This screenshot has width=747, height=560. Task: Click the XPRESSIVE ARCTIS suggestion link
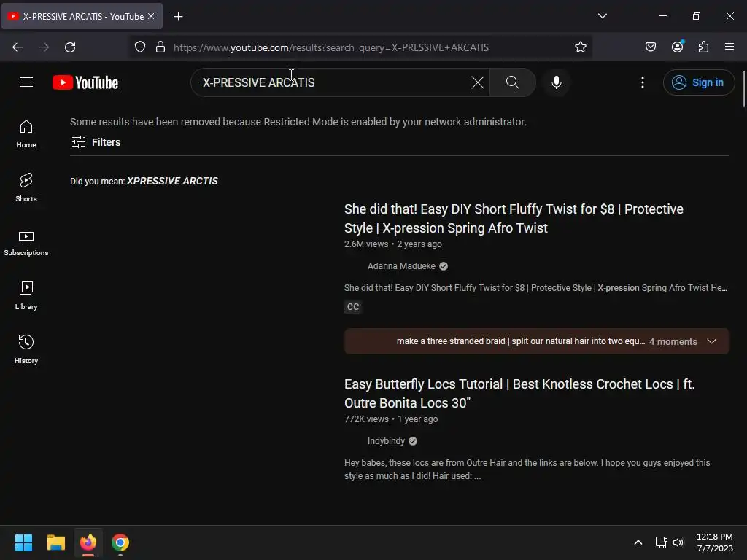tap(172, 181)
